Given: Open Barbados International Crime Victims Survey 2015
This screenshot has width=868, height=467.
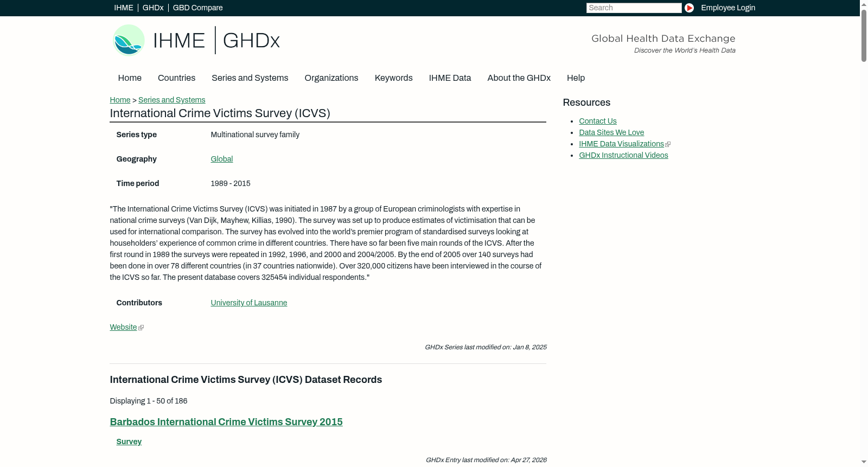Looking at the screenshot, I should pos(226,422).
